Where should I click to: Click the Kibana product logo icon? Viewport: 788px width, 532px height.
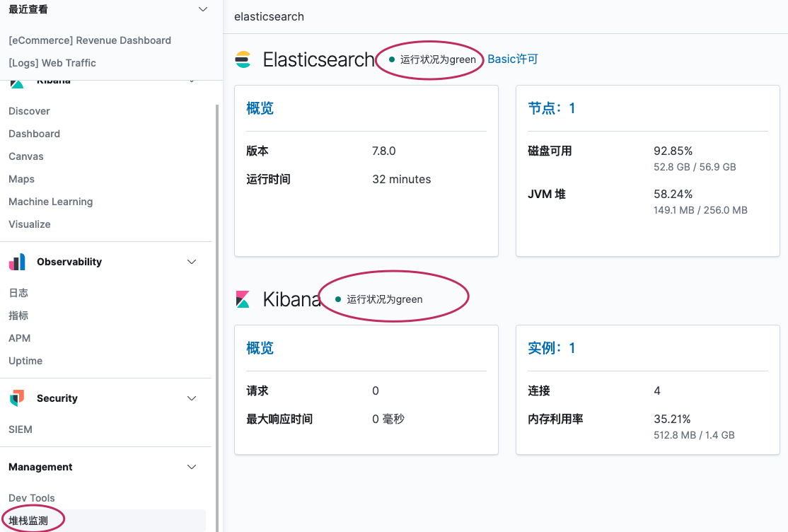[243, 299]
